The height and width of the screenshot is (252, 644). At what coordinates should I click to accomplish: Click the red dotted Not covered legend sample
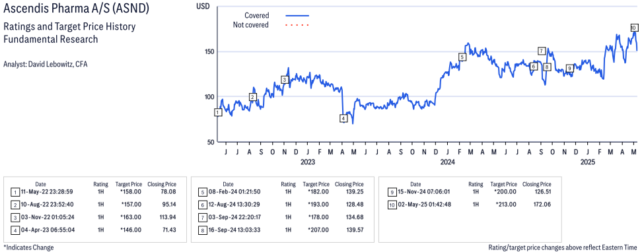point(297,25)
